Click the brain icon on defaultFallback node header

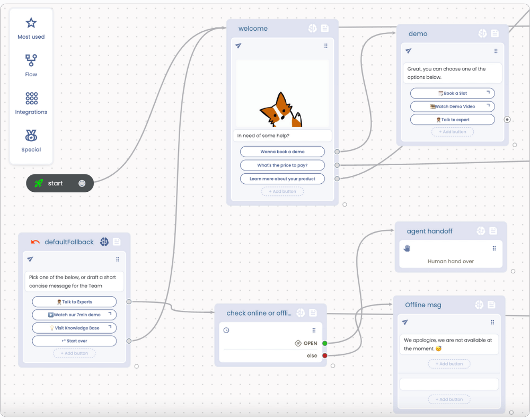click(103, 242)
